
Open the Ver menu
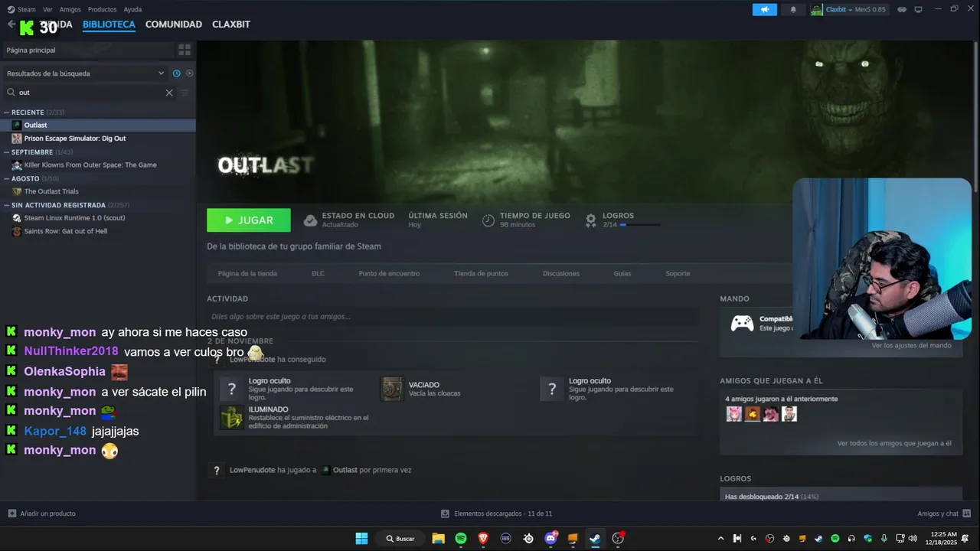click(48, 9)
